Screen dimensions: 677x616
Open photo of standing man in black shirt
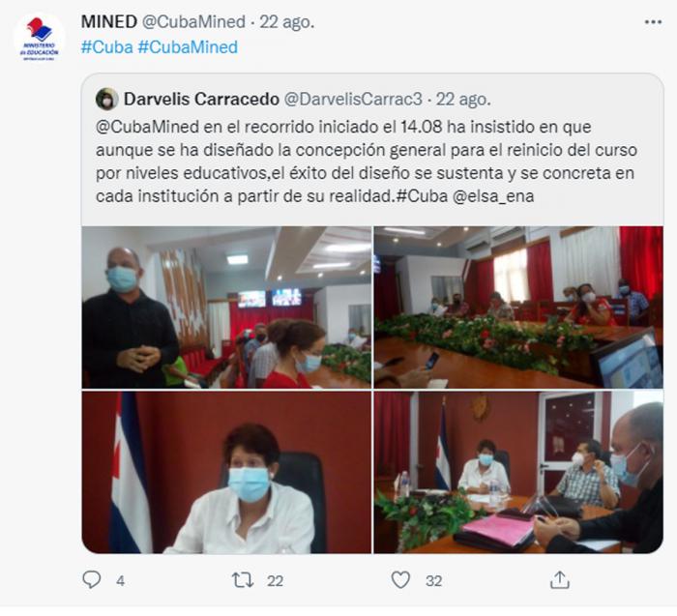pyautogui.click(x=226, y=308)
